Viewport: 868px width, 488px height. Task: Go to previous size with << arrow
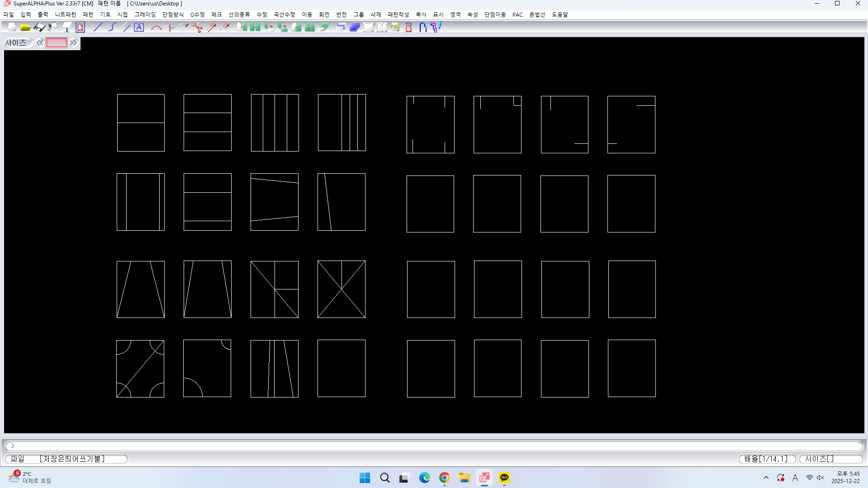[40, 43]
